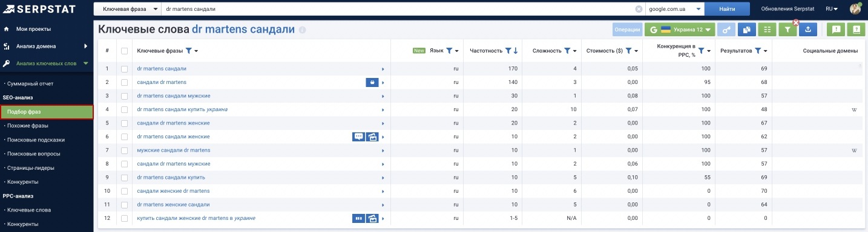Click the green filter funnel toolbar button

[787, 29]
